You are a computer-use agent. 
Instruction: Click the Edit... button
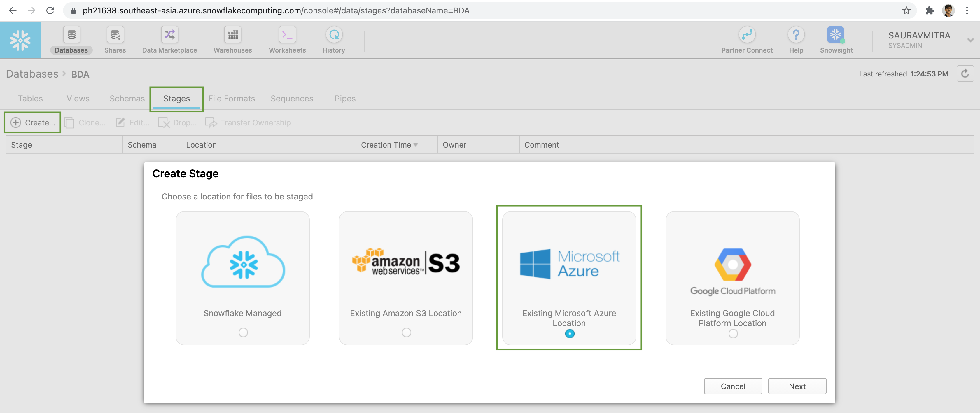132,123
